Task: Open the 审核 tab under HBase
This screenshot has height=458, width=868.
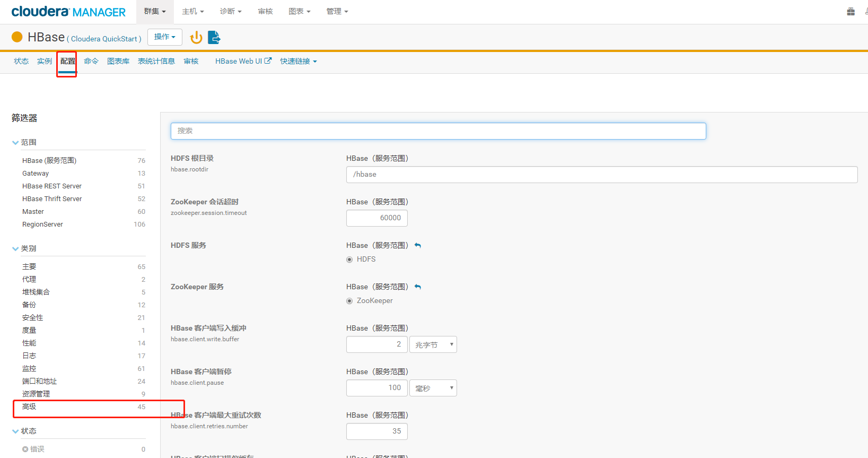Action: 191,62
